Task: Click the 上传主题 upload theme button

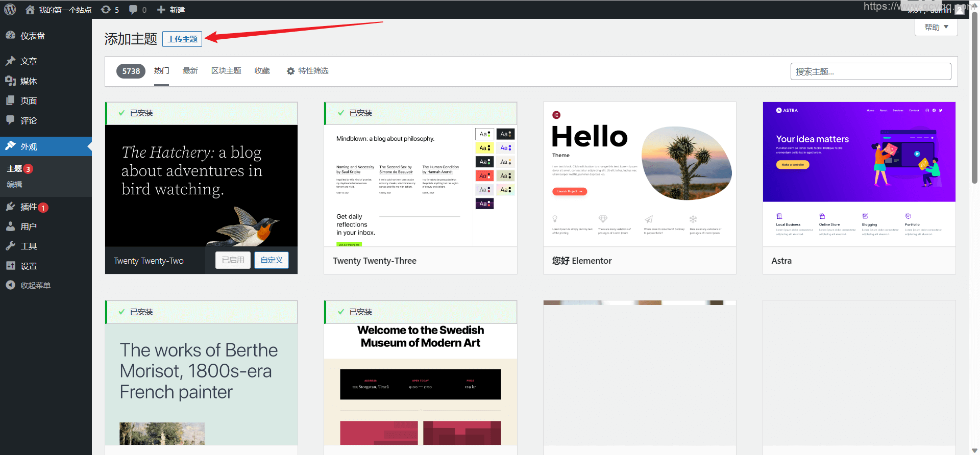Action: click(x=182, y=39)
